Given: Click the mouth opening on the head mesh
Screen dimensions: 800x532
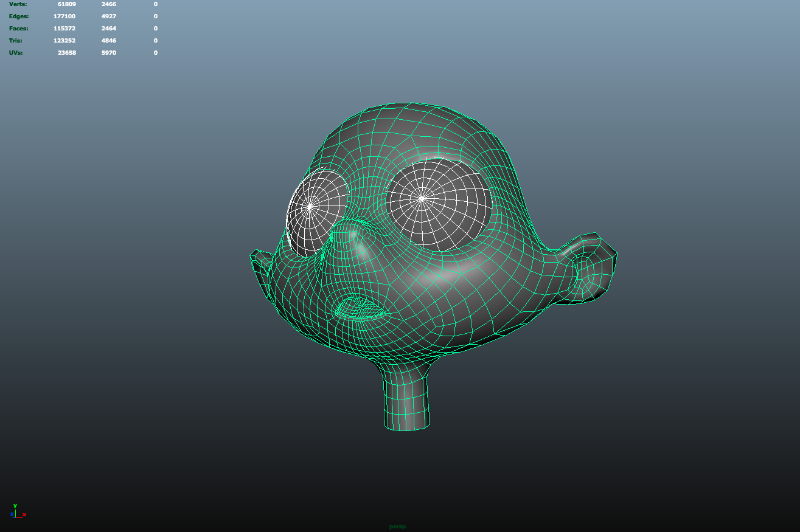Looking at the screenshot, I should click(x=361, y=309).
